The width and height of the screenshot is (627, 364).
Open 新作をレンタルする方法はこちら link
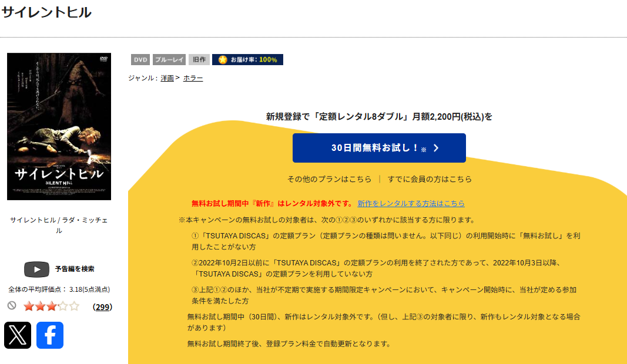[x=411, y=203]
